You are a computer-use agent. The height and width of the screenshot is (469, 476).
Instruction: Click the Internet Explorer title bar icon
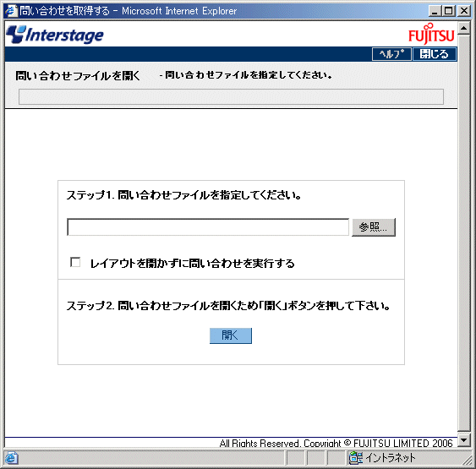click(11, 11)
